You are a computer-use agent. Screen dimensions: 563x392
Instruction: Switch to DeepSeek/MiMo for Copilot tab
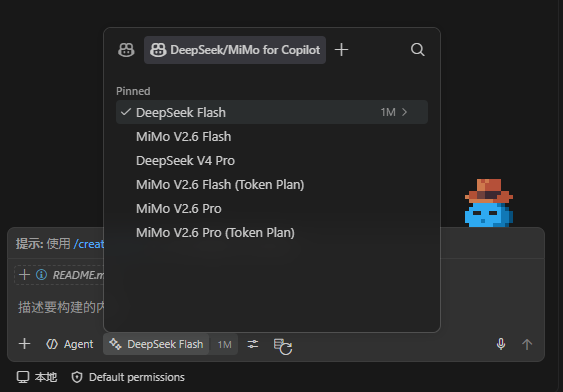pyautogui.click(x=235, y=50)
